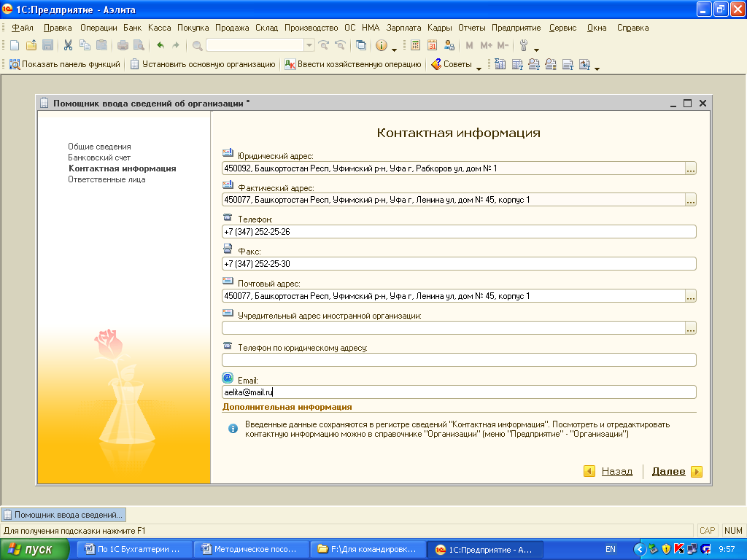This screenshot has width=747, height=560.
Task: Click the Юридический адрес text field
Action: coord(453,168)
